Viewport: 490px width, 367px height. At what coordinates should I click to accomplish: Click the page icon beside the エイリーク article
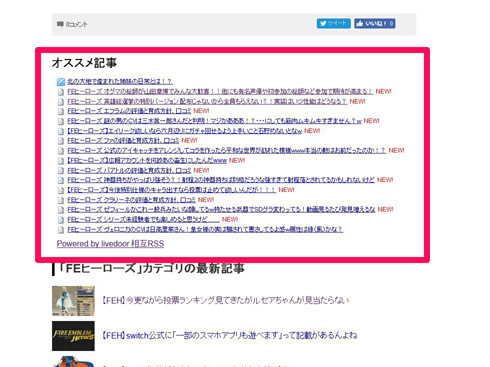pyautogui.click(x=61, y=132)
